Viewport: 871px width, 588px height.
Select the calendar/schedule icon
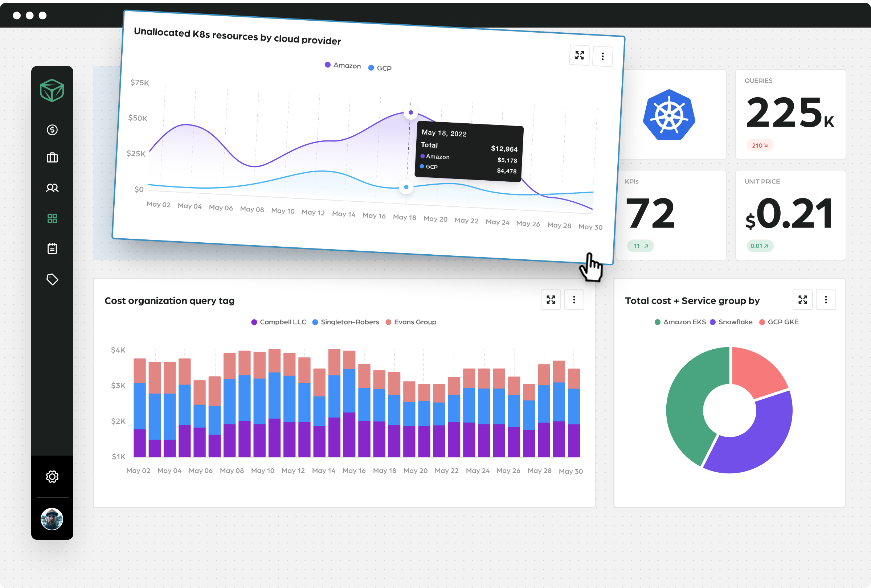52,249
